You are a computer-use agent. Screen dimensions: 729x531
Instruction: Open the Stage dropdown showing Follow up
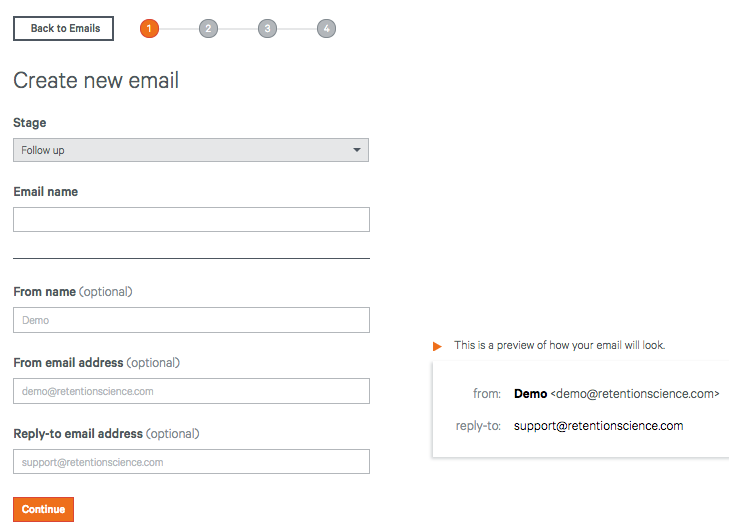191,150
